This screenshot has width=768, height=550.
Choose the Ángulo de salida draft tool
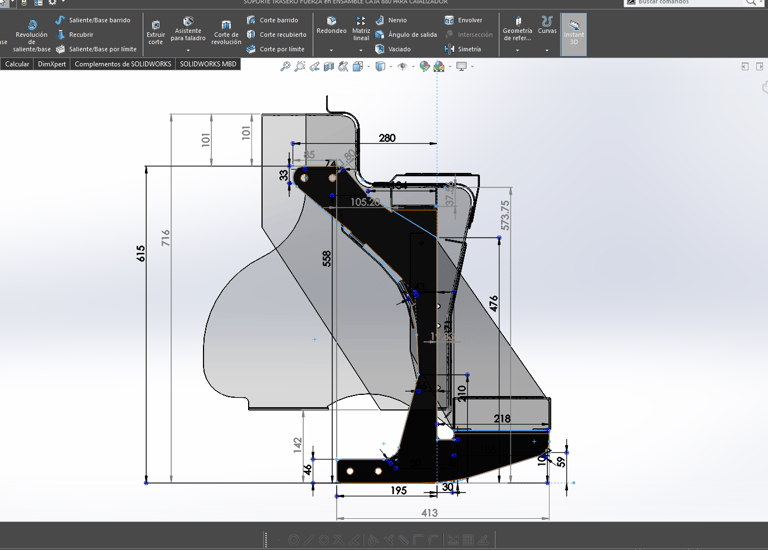(x=406, y=35)
